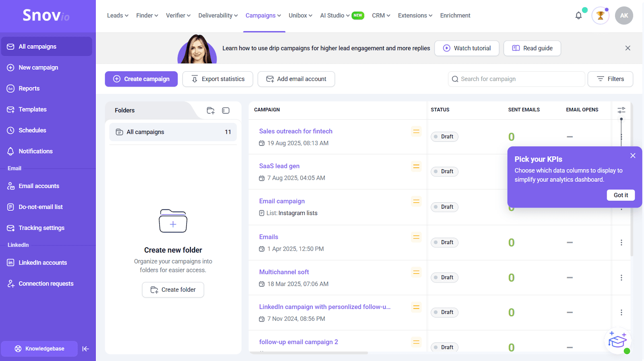
Task: Open the SaaS lead gen campaign
Action: coord(279,166)
